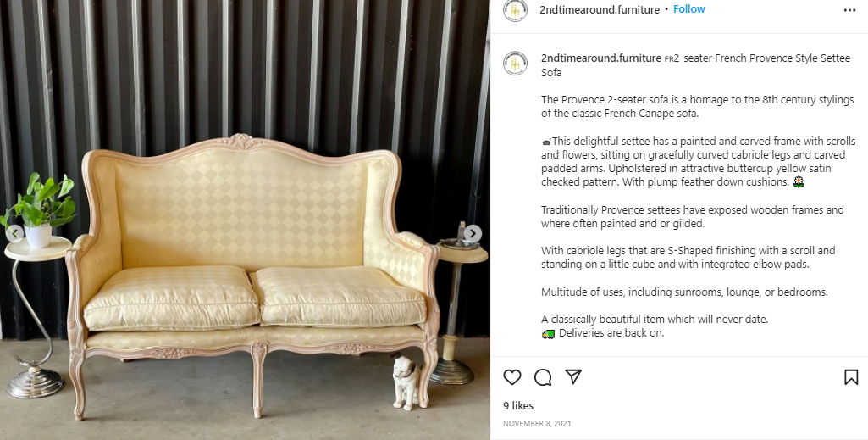
Task: Go back to the previous photo with the left arrow
Action: [x=15, y=233]
